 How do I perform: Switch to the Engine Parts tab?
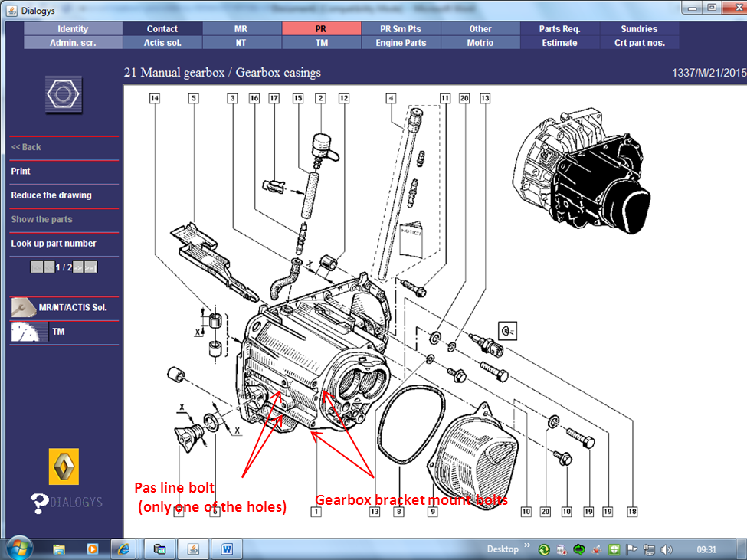401,43
